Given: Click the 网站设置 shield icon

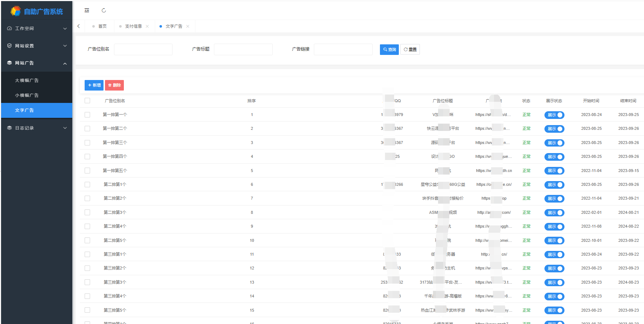Looking at the screenshot, I should 9,46.
